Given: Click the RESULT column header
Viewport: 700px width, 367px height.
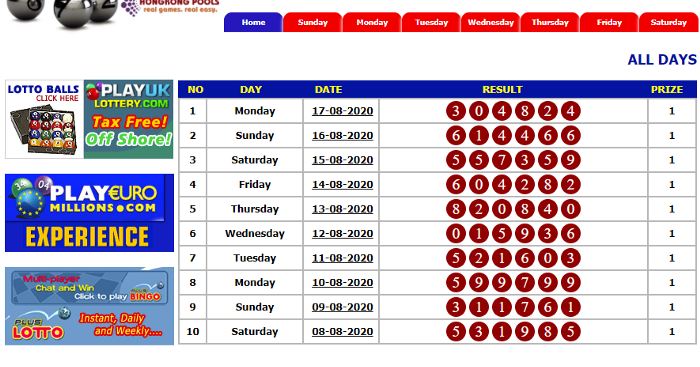Looking at the screenshot, I should pyautogui.click(x=502, y=89).
